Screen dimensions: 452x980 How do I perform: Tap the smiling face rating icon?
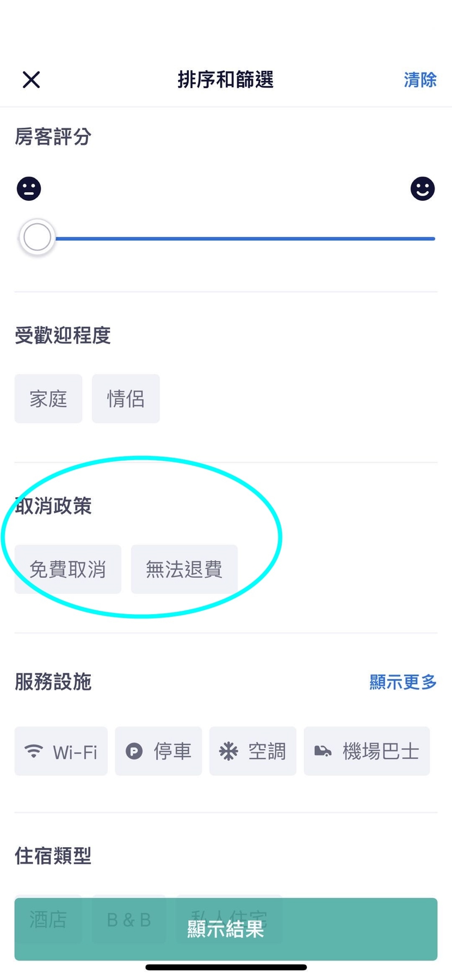point(423,189)
